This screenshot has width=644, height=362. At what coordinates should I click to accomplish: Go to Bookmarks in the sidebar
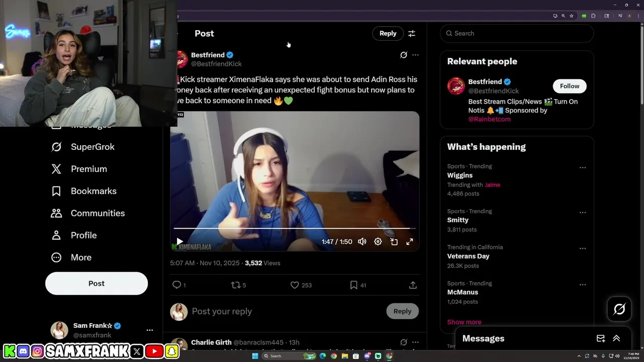coord(84,191)
